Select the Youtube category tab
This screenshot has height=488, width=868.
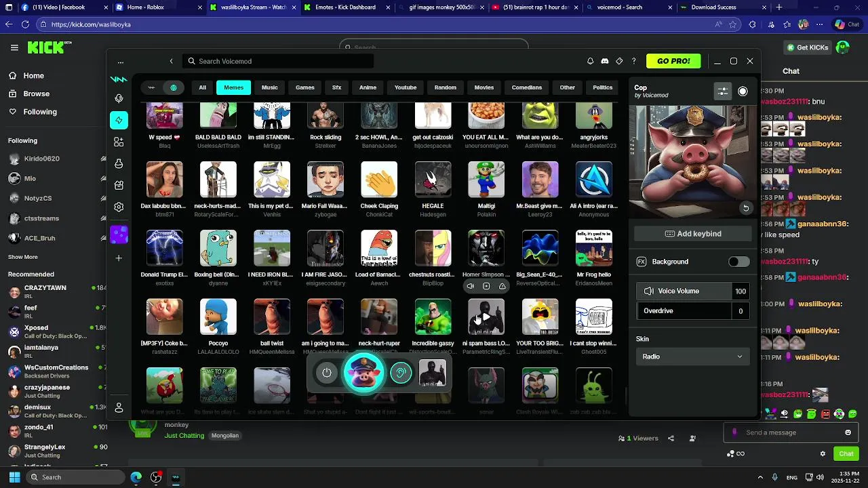tap(406, 87)
